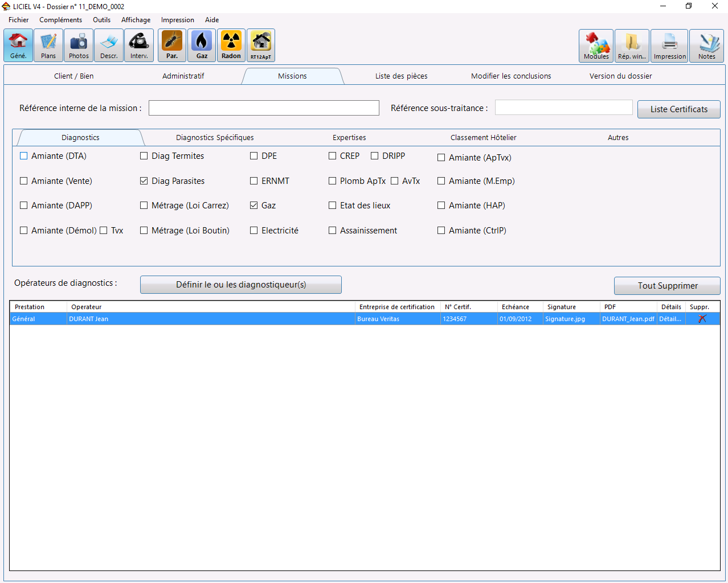Image resolution: width=728 pixels, height=583 pixels.
Task: Open the Interv. telephone icon
Action: click(139, 45)
